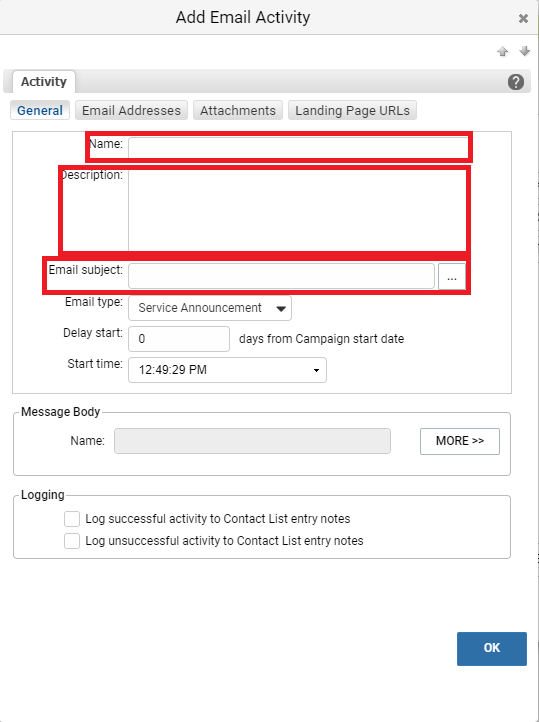Close the Add Email Activity dialog

point(523,18)
